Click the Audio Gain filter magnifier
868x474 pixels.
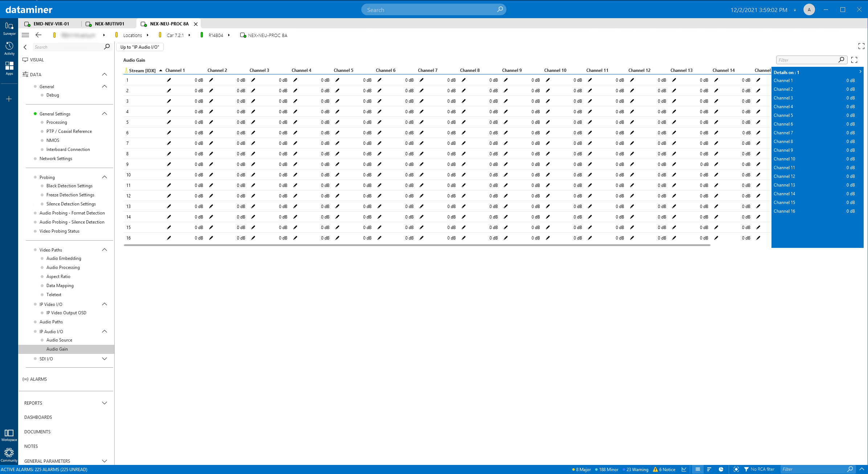coord(842,60)
